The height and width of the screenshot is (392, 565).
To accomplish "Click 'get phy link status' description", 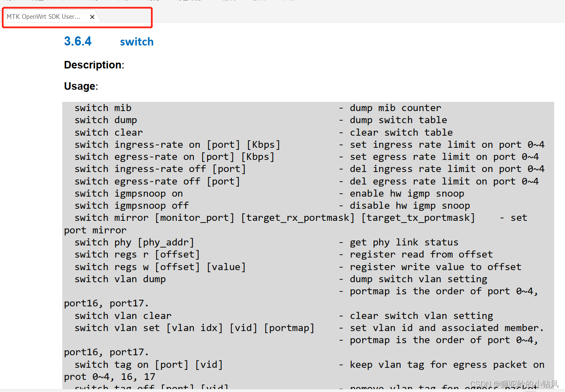I will click(404, 243).
